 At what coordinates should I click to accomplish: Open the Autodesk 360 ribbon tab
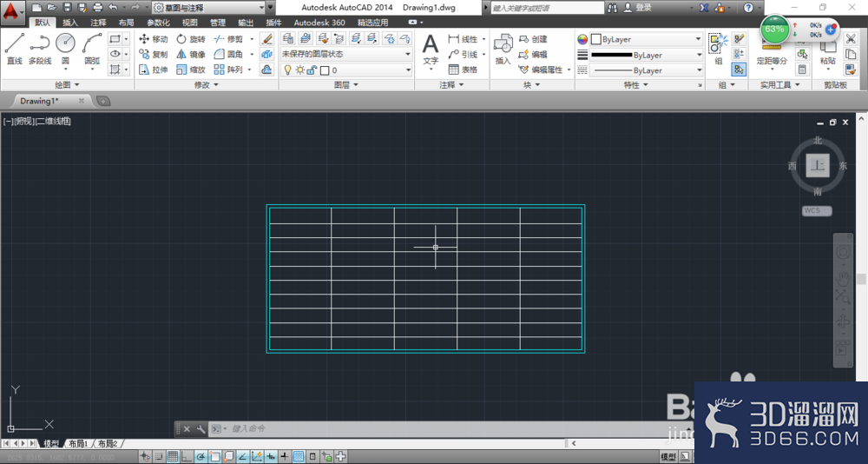(319, 23)
